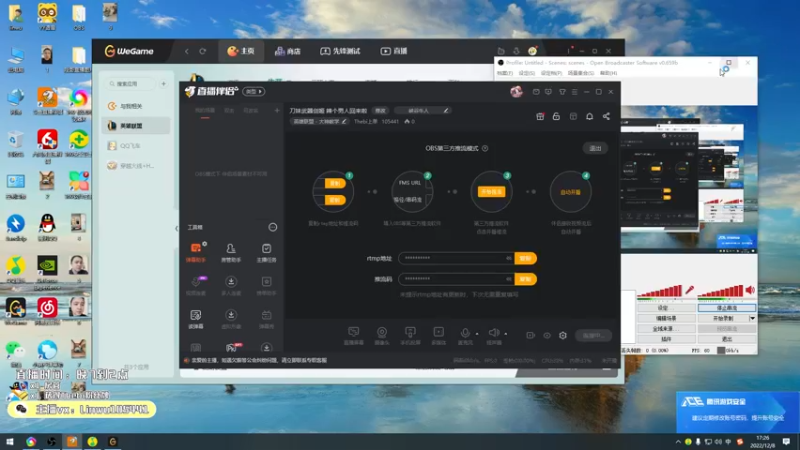Refresh the WeGame page
Image resolution: width=800 pixels, height=450 pixels.
tap(203, 51)
